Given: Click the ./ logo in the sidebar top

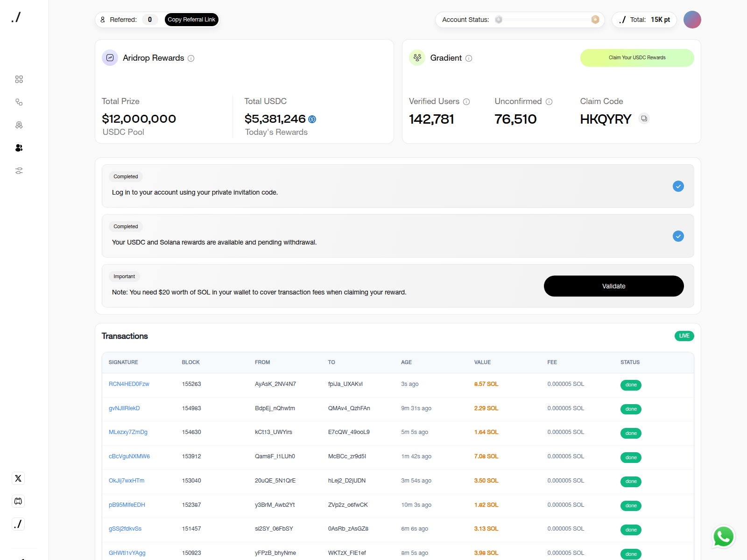Looking at the screenshot, I should tap(16, 18).
